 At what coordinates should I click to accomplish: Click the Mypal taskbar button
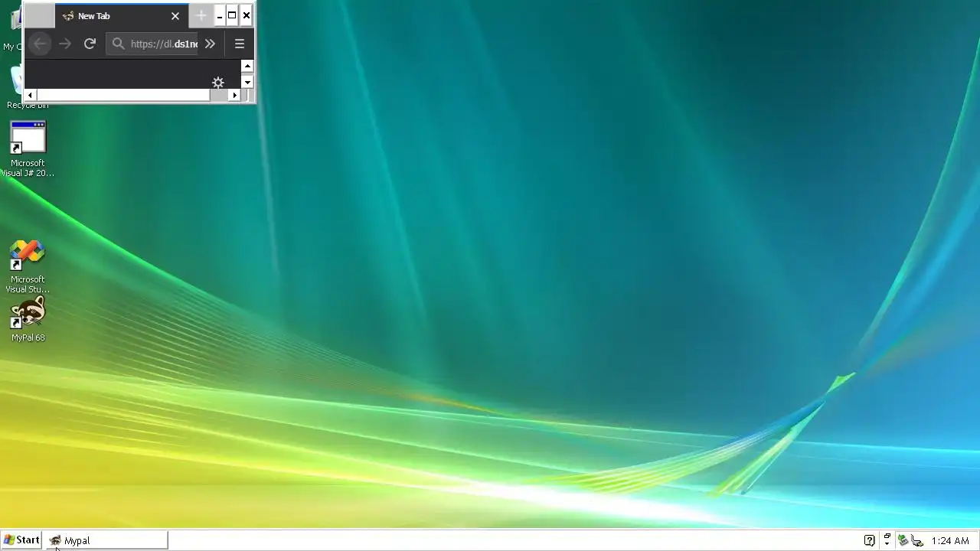coord(106,540)
